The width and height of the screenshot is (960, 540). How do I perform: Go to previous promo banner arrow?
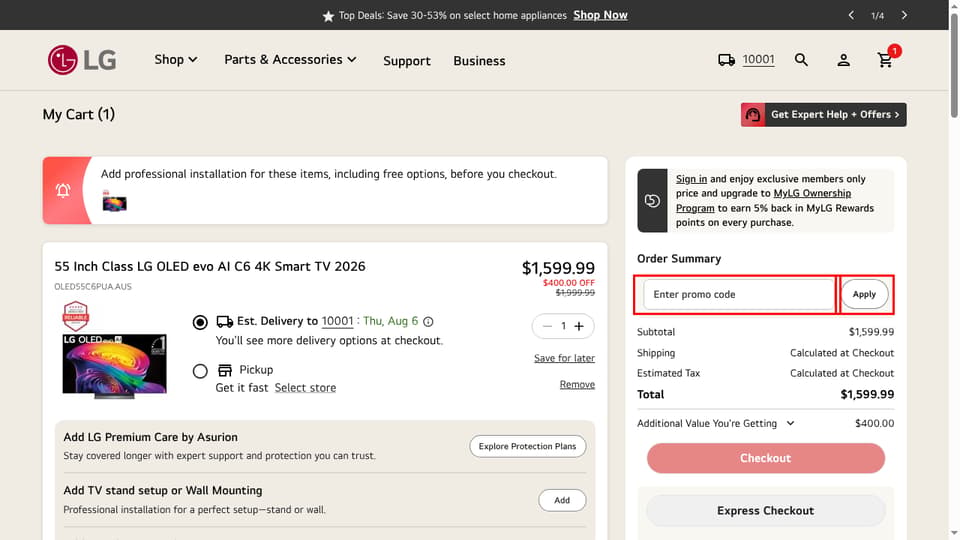851,15
